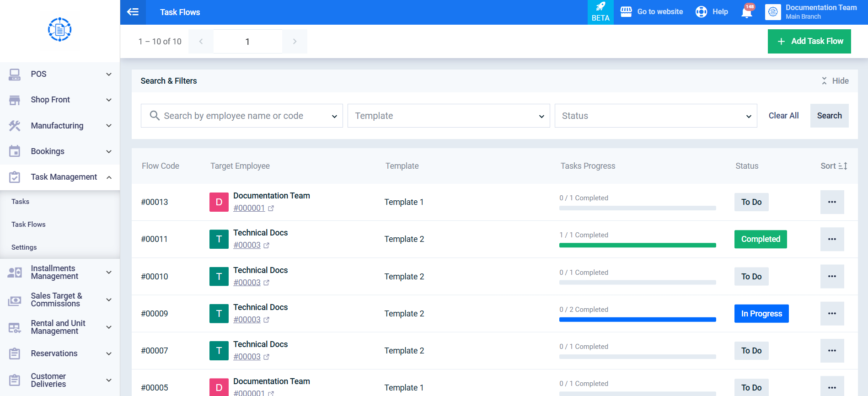Open actions menu for flow #00011
Viewport: 868px width, 396px height.
832,239
